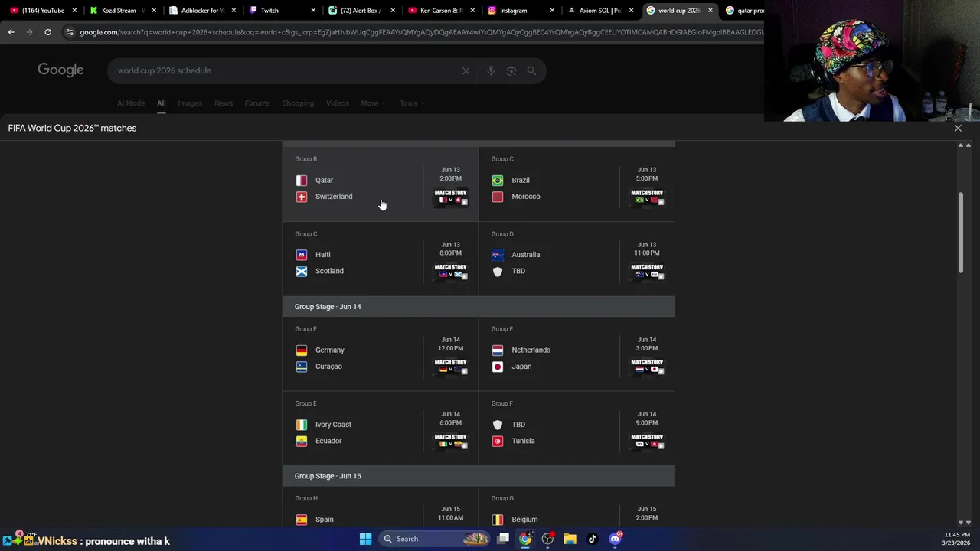Open Match Story for Germany vs Curaçao
This screenshot has height=551, width=980.
(450, 367)
